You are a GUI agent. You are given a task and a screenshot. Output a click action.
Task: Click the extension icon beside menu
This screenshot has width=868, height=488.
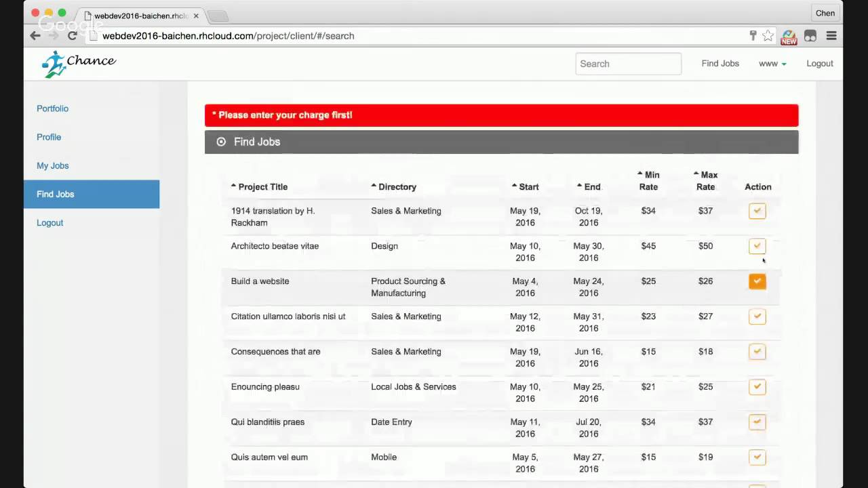pos(810,36)
